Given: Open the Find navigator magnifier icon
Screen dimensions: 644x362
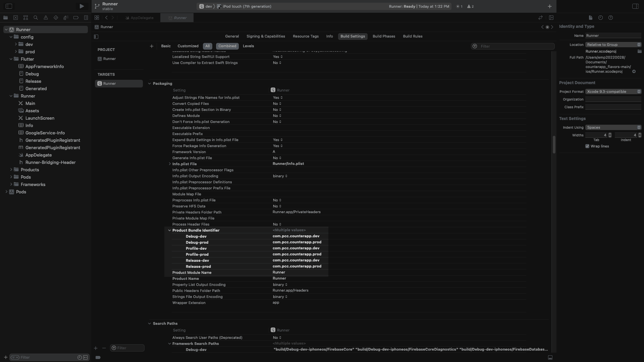Looking at the screenshot, I should [36, 17].
